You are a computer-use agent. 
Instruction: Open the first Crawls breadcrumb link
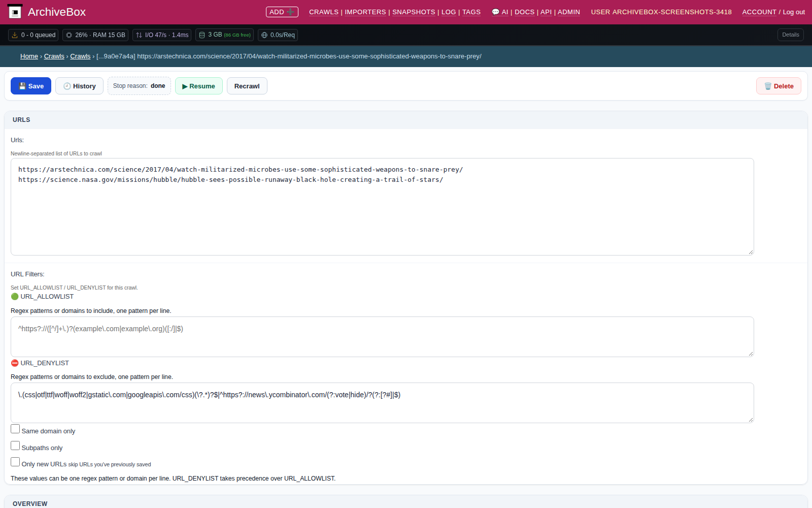(x=54, y=56)
